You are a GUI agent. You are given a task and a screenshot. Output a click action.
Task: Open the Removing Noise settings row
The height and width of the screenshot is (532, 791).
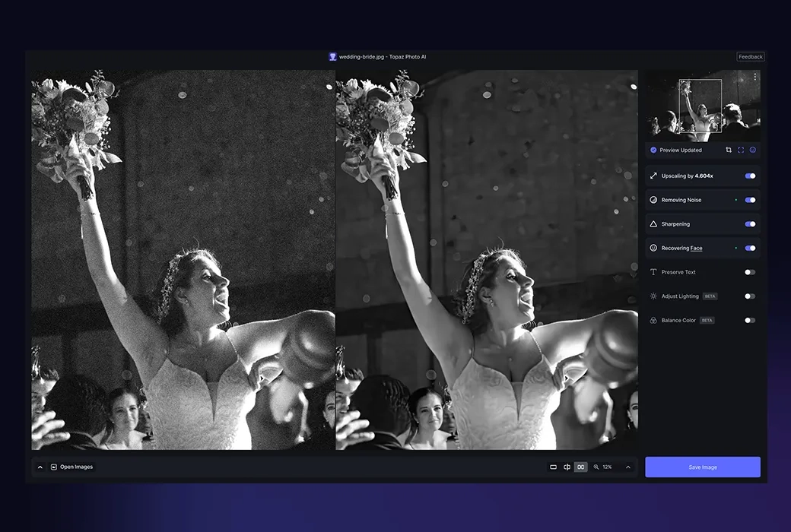(703, 200)
